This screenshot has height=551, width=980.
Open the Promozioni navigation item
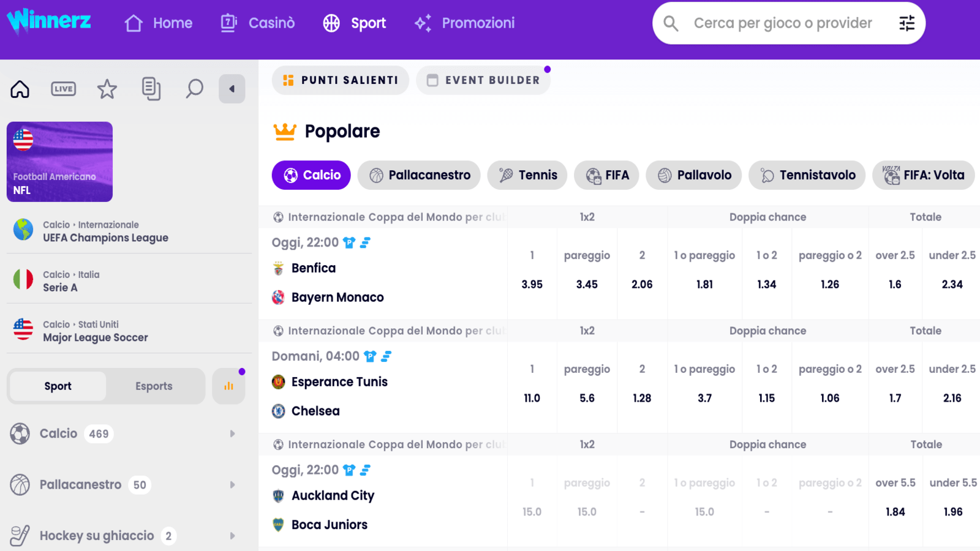click(464, 23)
